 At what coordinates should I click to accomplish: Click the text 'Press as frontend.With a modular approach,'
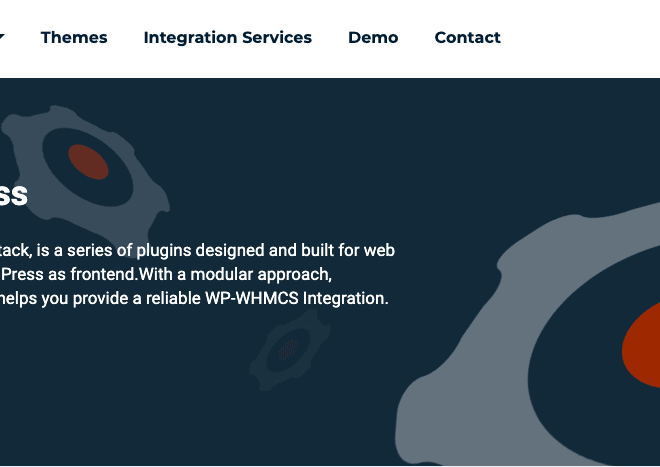click(x=166, y=275)
